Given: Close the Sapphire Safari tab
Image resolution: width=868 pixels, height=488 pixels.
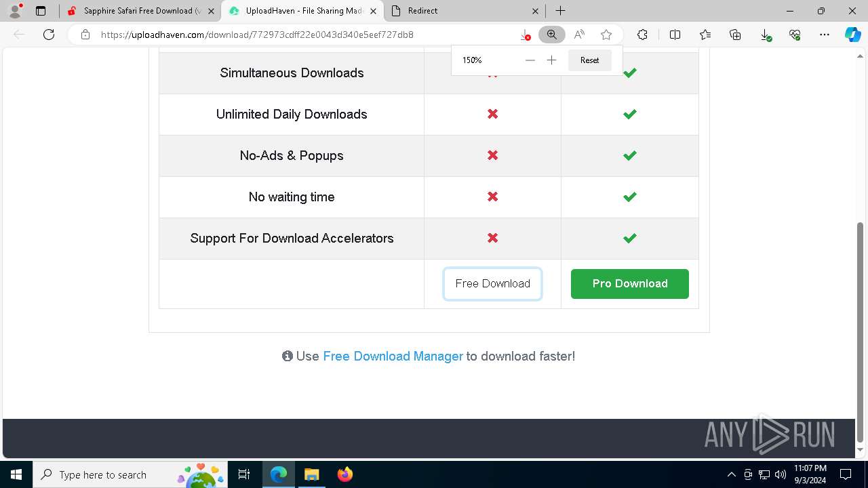Looking at the screenshot, I should point(211,11).
